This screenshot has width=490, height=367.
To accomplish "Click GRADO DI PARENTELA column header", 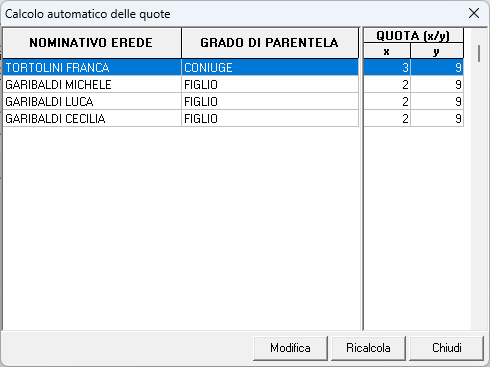I will tap(270, 43).
